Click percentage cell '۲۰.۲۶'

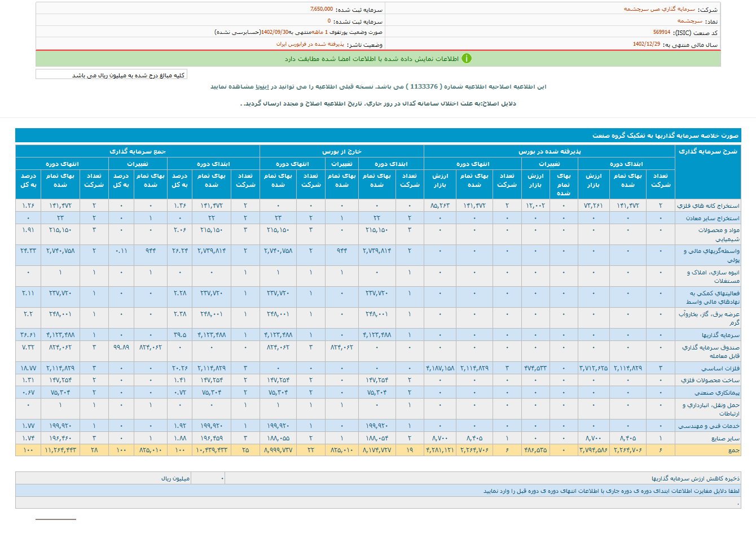pyautogui.click(x=180, y=368)
